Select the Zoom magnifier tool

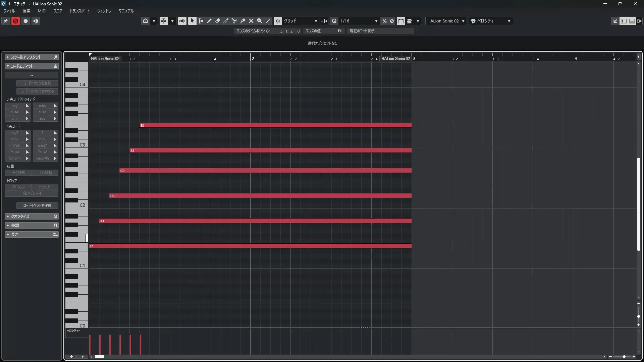tap(259, 21)
